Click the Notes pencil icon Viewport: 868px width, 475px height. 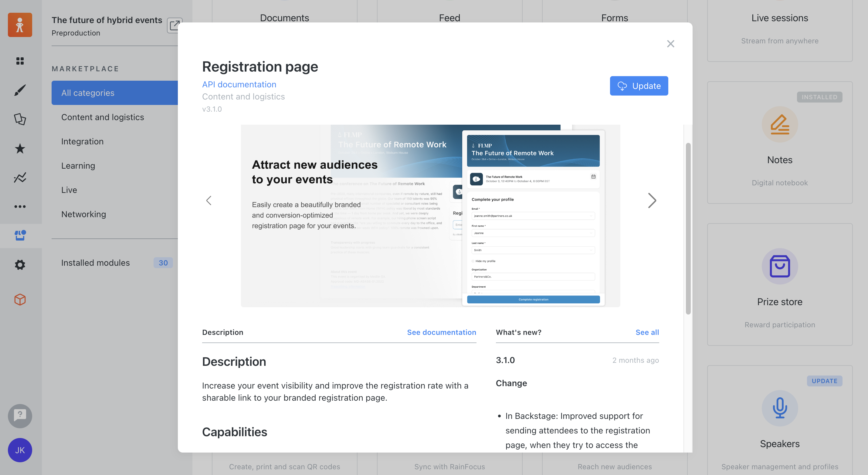coord(779,124)
